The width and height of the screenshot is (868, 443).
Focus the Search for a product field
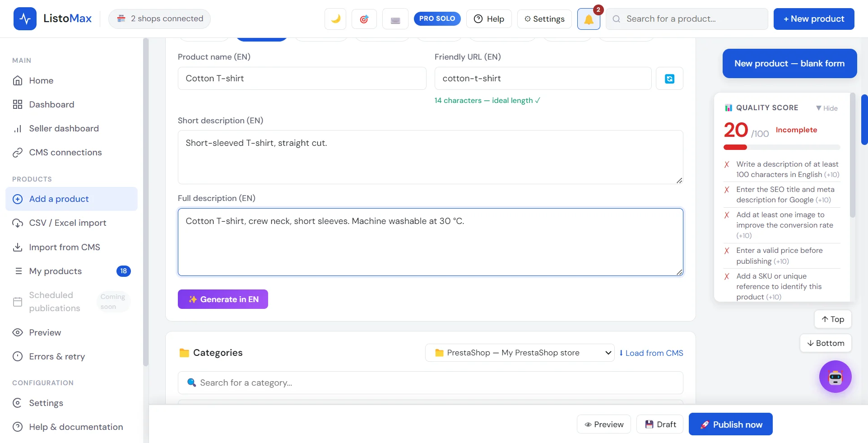coord(687,19)
